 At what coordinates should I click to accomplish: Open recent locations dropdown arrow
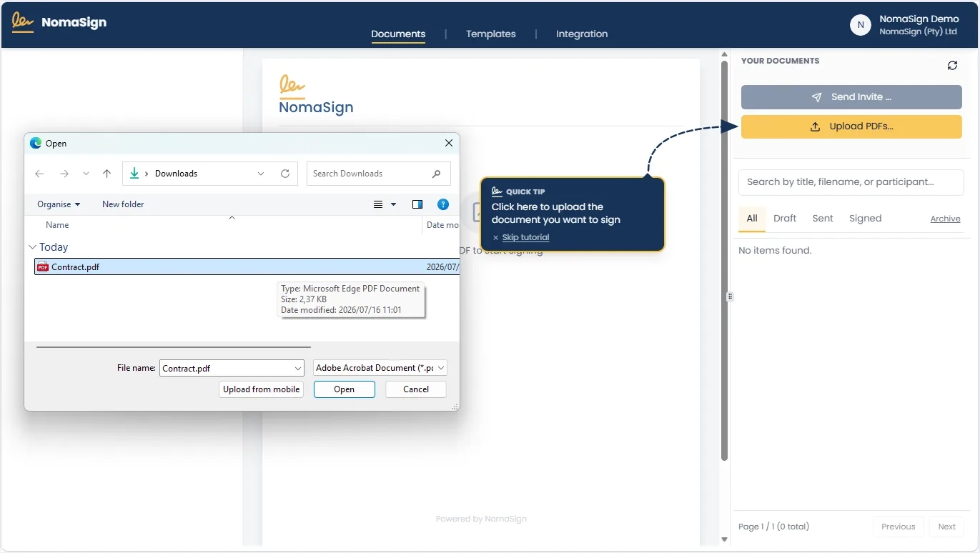[x=86, y=174]
